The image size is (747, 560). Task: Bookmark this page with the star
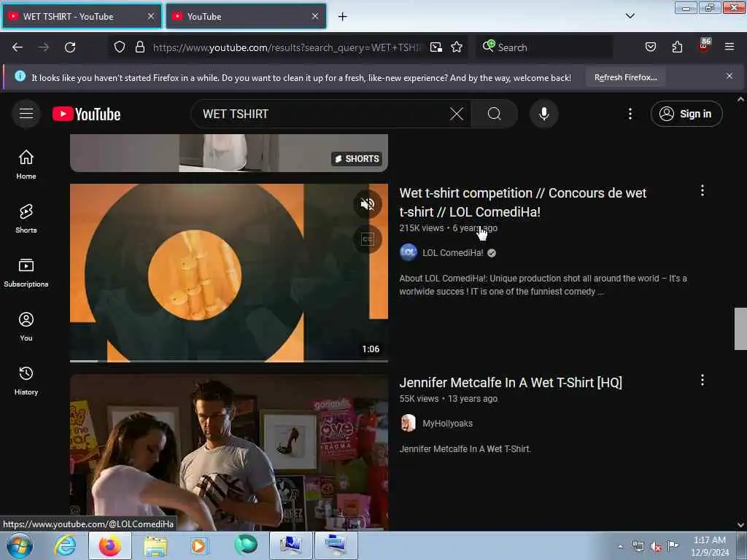click(457, 47)
